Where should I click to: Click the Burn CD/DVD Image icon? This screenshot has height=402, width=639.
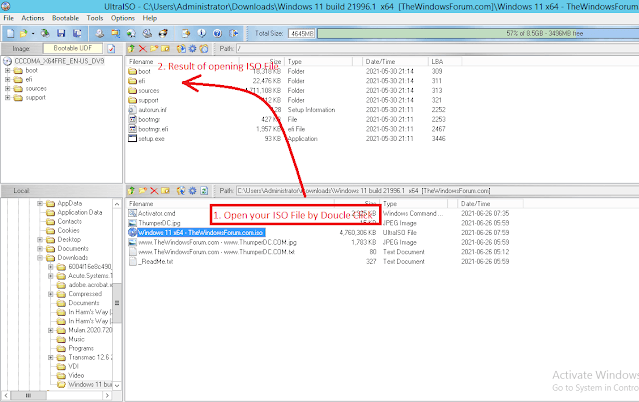coord(163,33)
